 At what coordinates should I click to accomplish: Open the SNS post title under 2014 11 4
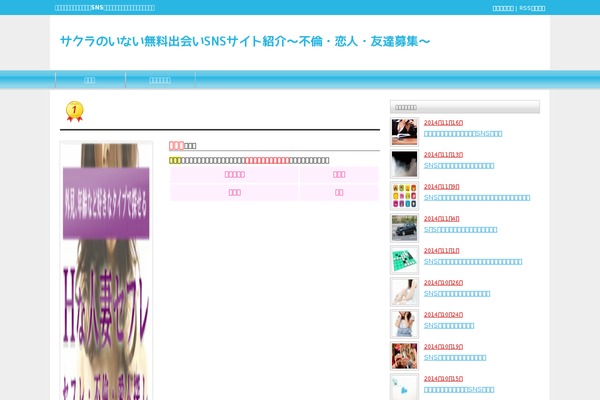(x=461, y=230)
